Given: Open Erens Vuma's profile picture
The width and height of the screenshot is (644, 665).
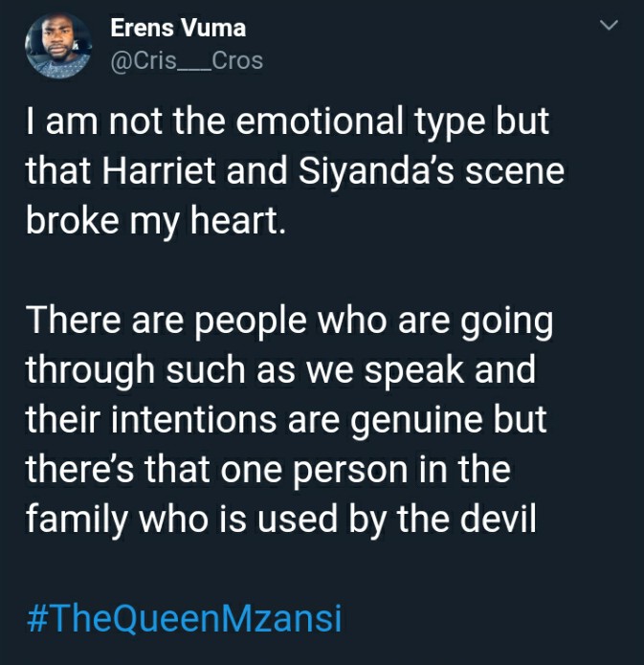Looking at the screenshot, I should [58, 45].
